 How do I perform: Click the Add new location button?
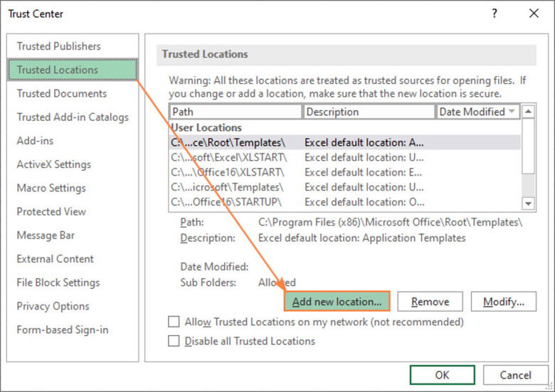point(337,302)
